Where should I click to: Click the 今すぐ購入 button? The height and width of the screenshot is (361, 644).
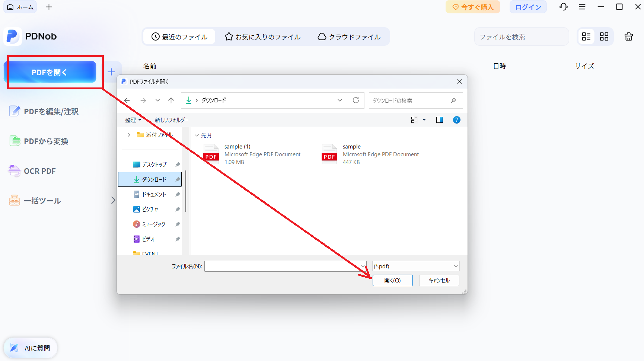pyautogui.click(x=473, y=7)
